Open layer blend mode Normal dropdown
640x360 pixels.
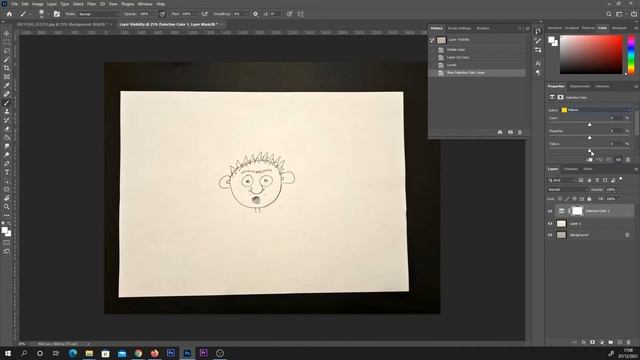click(567, 190)
